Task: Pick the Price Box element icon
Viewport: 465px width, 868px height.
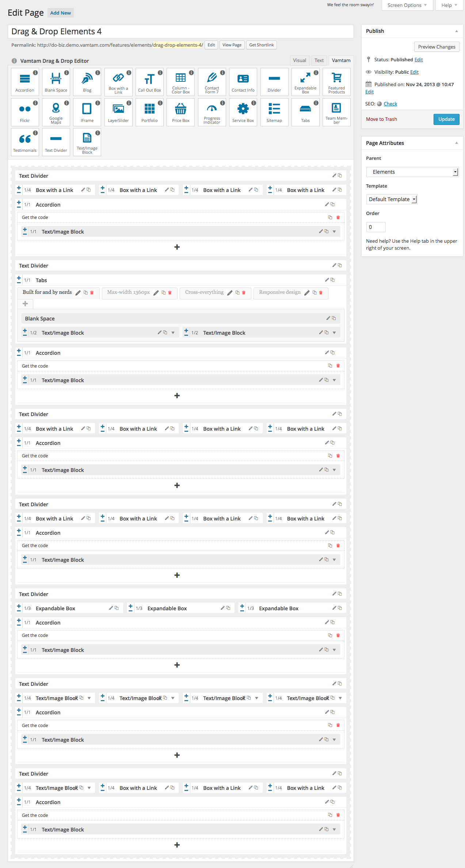Action: 181,112
